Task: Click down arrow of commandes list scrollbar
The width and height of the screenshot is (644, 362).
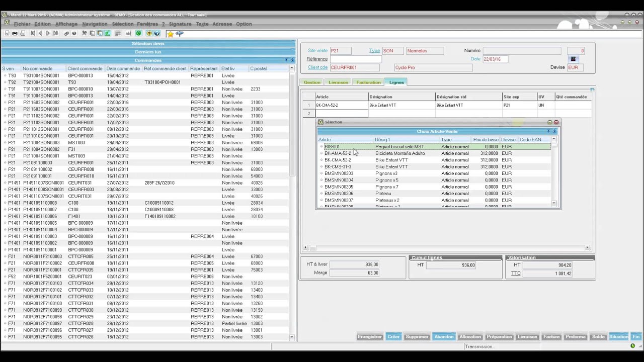Action: [x=292, y=337]
